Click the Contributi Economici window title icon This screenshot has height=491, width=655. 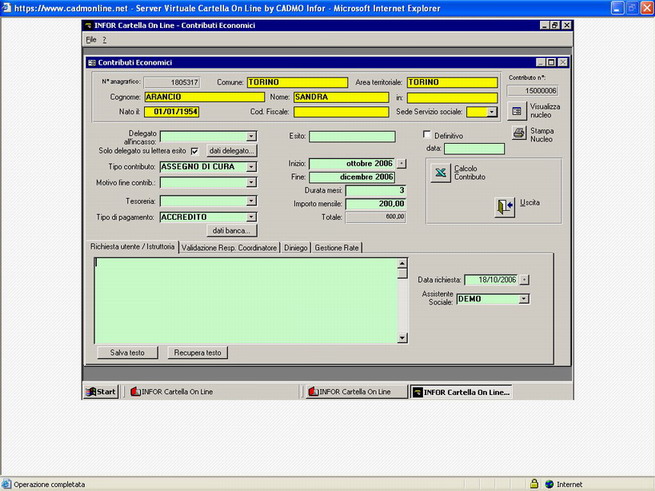click(92, 63)
